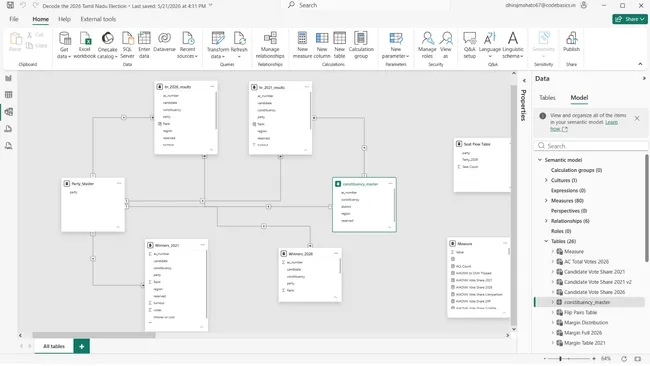
Task: Switch to Tables tab in Data pane
Action: [547, 98]
